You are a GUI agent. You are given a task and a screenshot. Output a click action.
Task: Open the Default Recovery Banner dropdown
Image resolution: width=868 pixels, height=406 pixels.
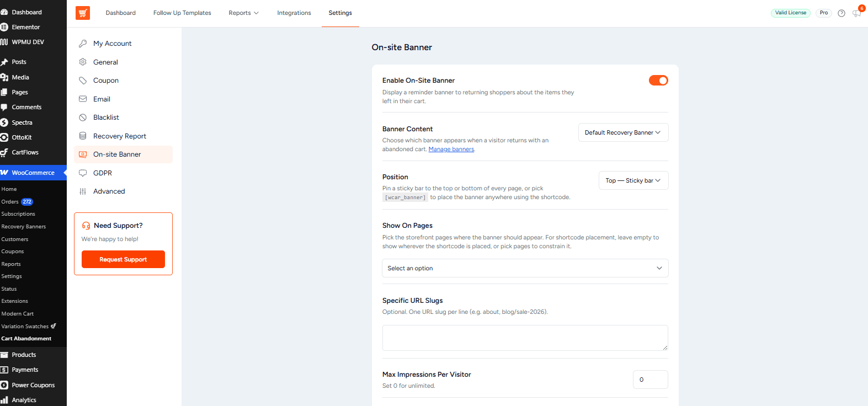623,132
